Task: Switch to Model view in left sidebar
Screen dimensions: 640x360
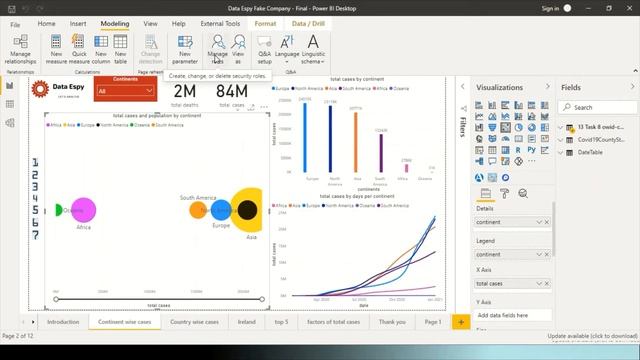Action: pyautogui.click(x=10, y=123)
